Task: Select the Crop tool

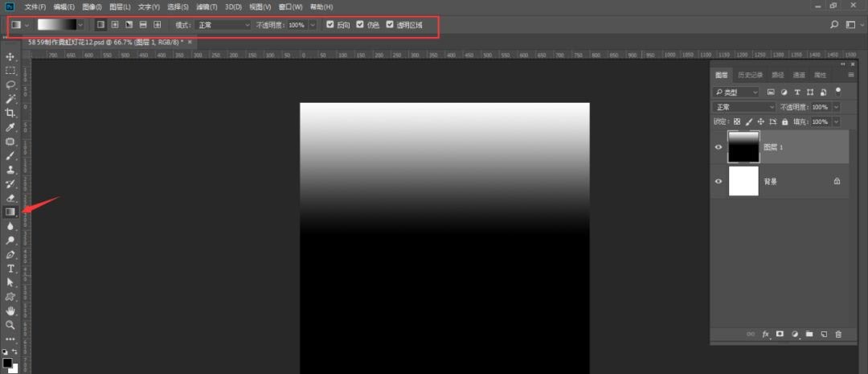Action: (x=10, y=113)
